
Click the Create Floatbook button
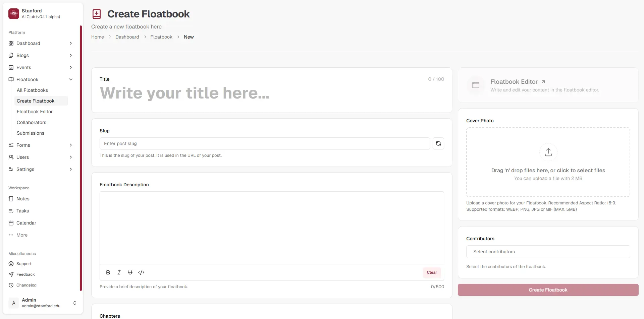[x=548, y=290]
